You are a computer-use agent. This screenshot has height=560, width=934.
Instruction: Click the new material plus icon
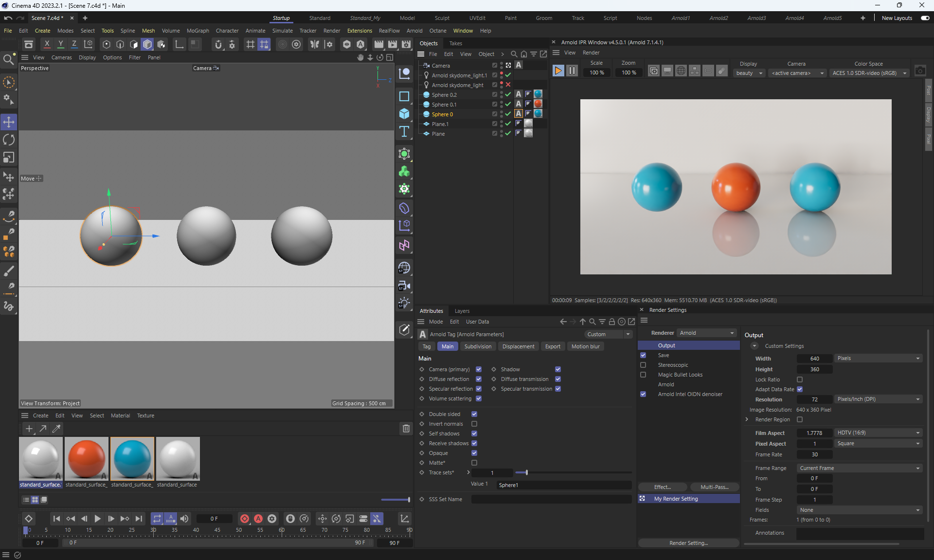(29, 429)
